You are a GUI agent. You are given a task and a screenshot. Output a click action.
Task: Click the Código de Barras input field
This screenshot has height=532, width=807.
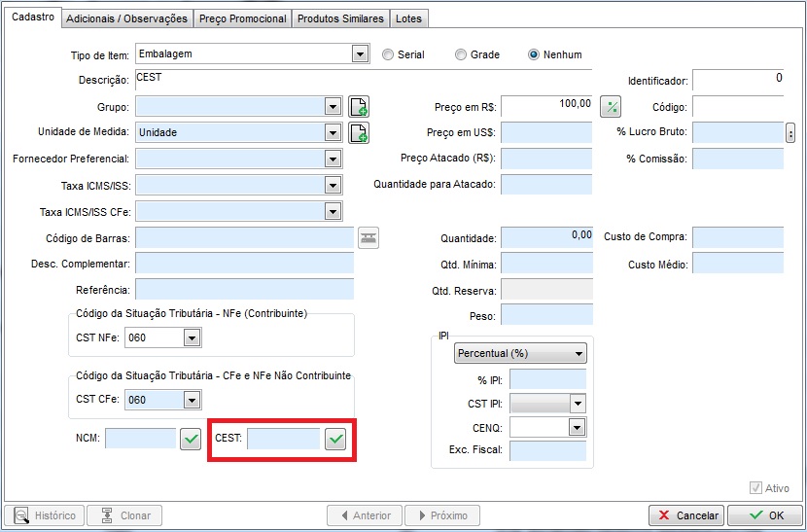click(x=244, y=237)
